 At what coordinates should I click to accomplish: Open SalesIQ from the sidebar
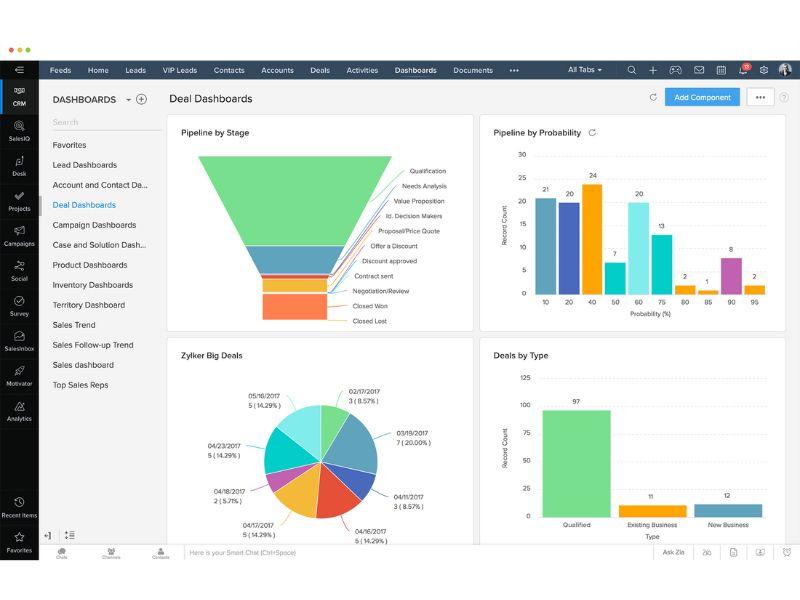point(19,131)
